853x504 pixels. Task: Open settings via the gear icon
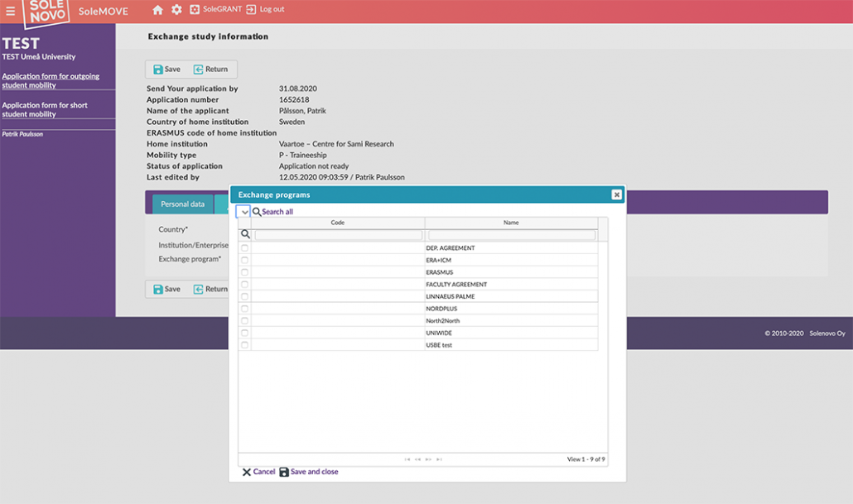176,10
